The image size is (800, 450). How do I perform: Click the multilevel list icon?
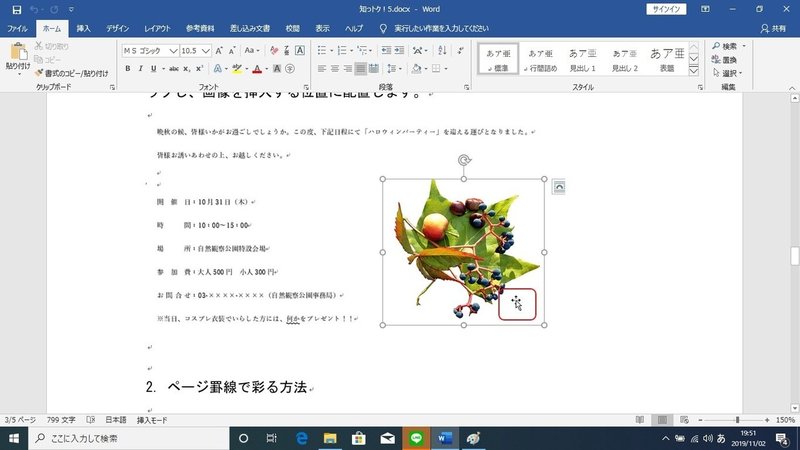pyautogui.click(x=362, y=51)
